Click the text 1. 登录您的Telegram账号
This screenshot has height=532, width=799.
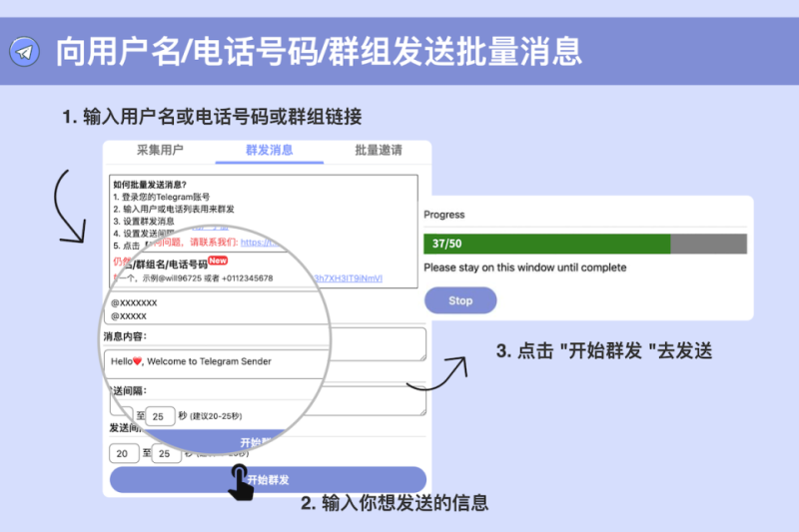(x=161, y=197)
